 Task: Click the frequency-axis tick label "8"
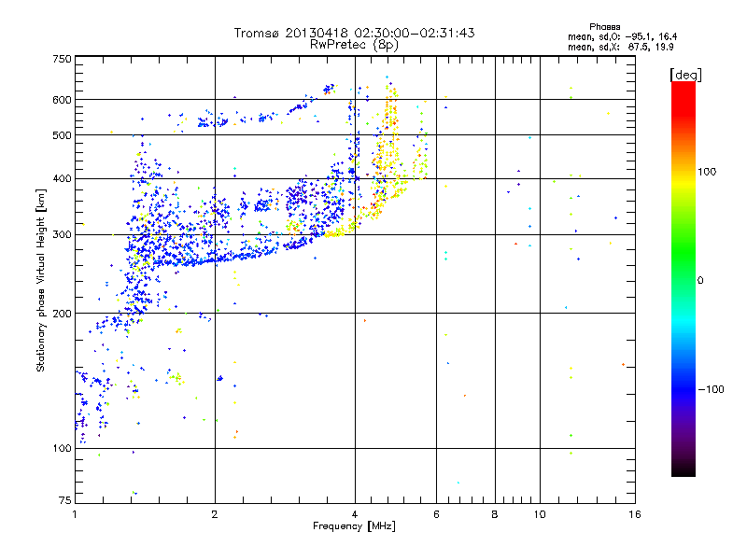point(495,514)
